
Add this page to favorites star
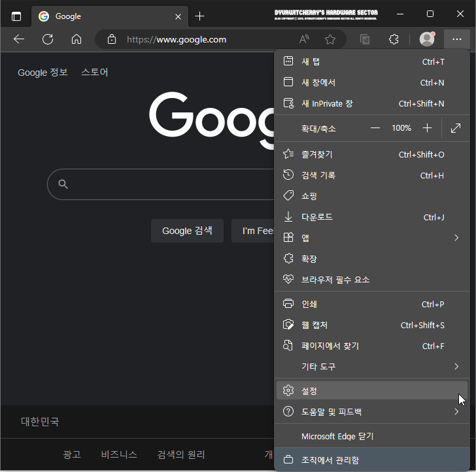point(330,39)
